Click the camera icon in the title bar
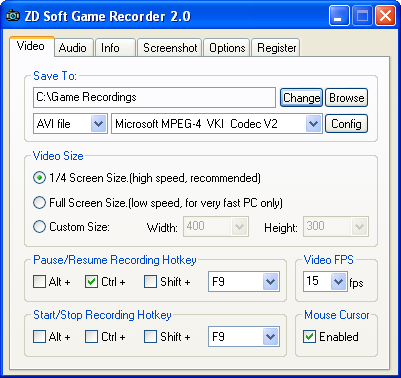Screen dimensions: 401x378 (x=13, y=16)
